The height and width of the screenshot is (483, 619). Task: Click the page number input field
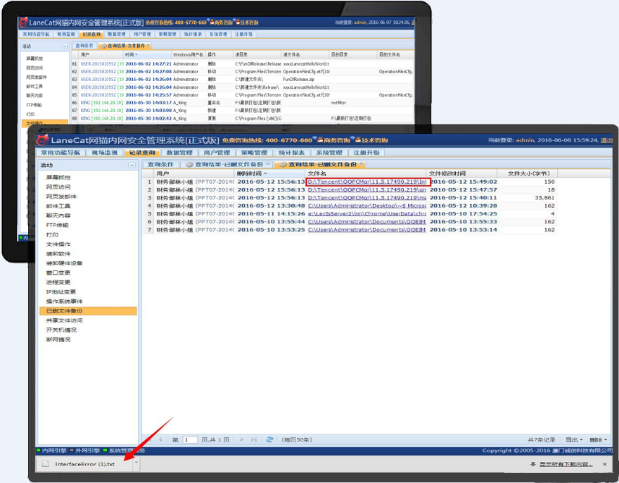pos(190,440)
